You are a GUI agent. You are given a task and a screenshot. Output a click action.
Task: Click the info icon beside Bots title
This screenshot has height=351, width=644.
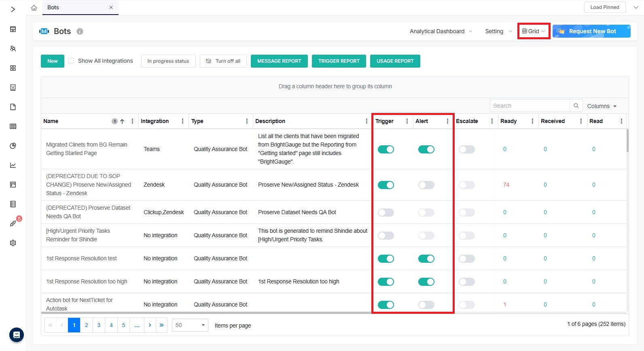[x=80, y=32]
